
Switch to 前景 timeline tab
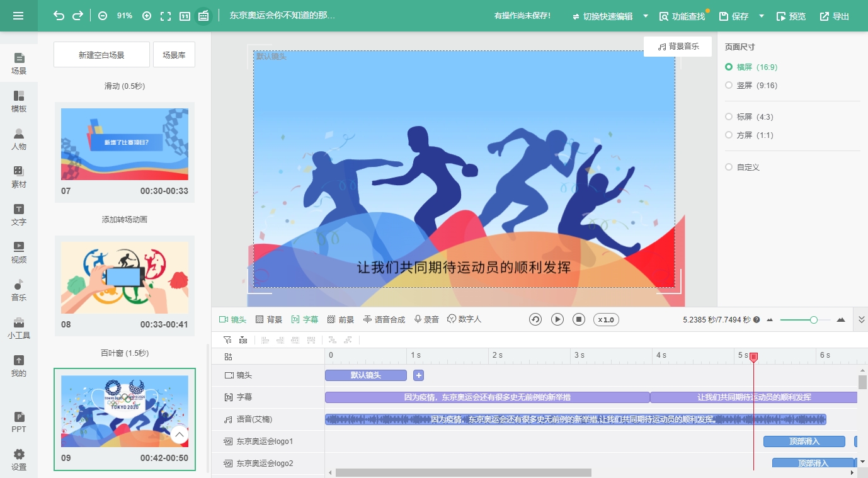click(x=341, y=320)
